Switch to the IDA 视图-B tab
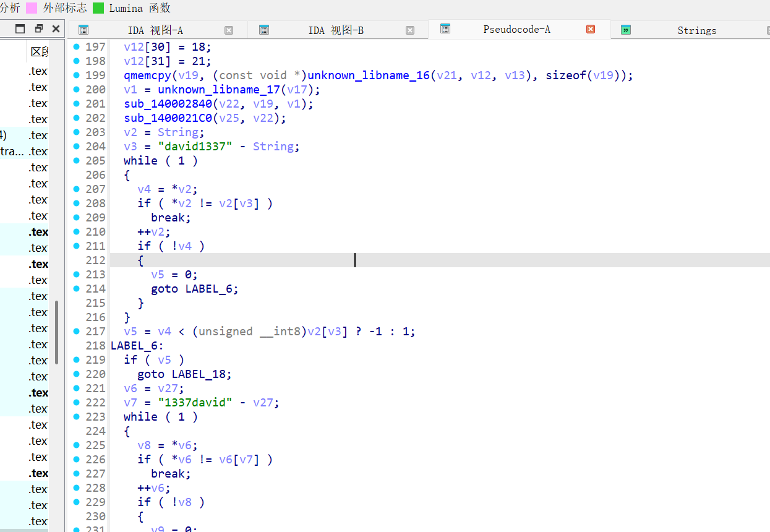The width and height of the screenshot is (770, 532). pos(336,30)
